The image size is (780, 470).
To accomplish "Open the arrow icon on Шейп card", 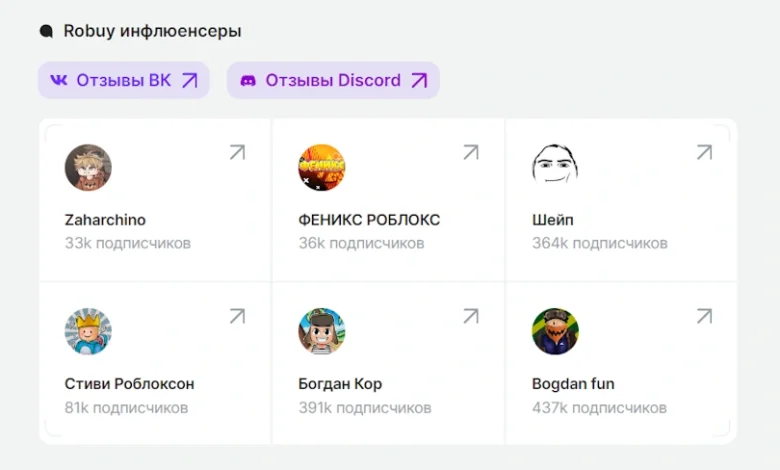I will [x=704, y=152].
